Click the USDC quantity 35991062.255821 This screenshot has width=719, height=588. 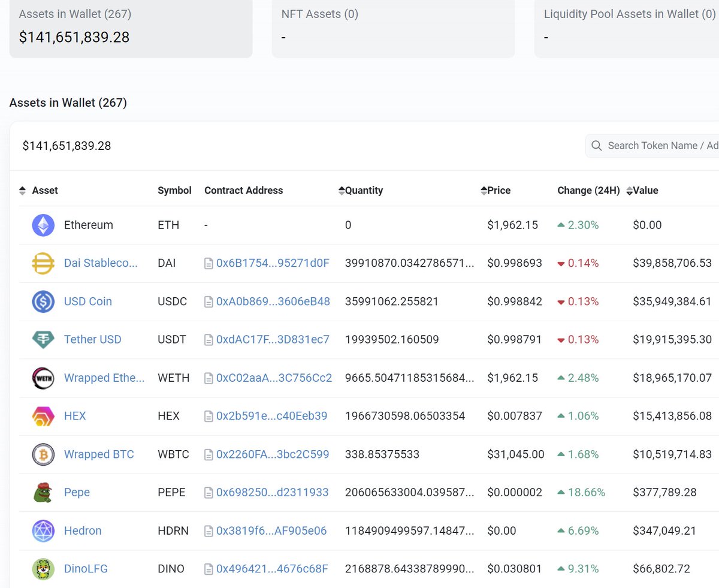(x=392, y=301)
